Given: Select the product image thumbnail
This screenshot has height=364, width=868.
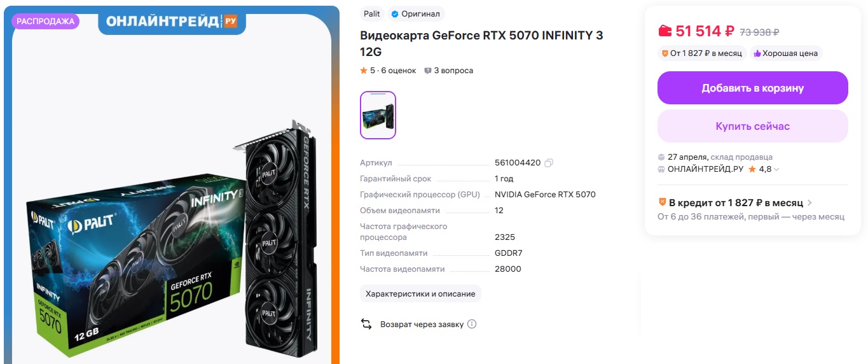Looking at the screenshot, I should pos(378,115).
